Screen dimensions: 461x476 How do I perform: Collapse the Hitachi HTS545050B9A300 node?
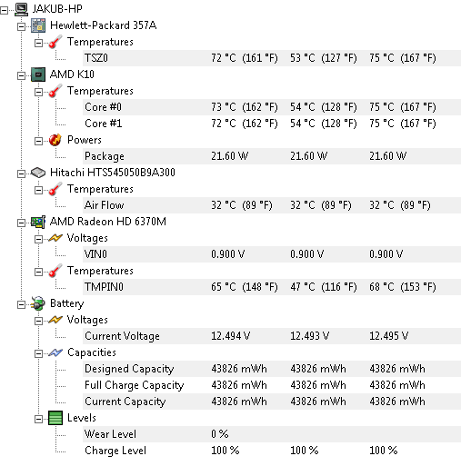(x=21, y=174)
